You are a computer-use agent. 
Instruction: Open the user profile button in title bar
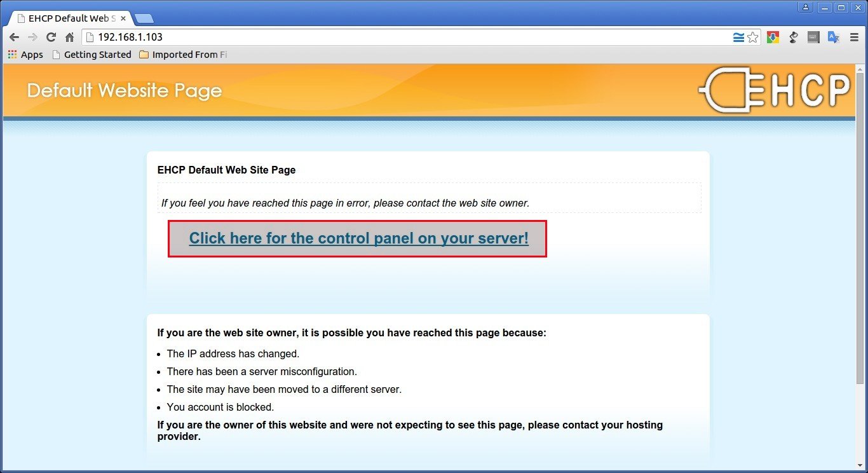tap(806, 8)
